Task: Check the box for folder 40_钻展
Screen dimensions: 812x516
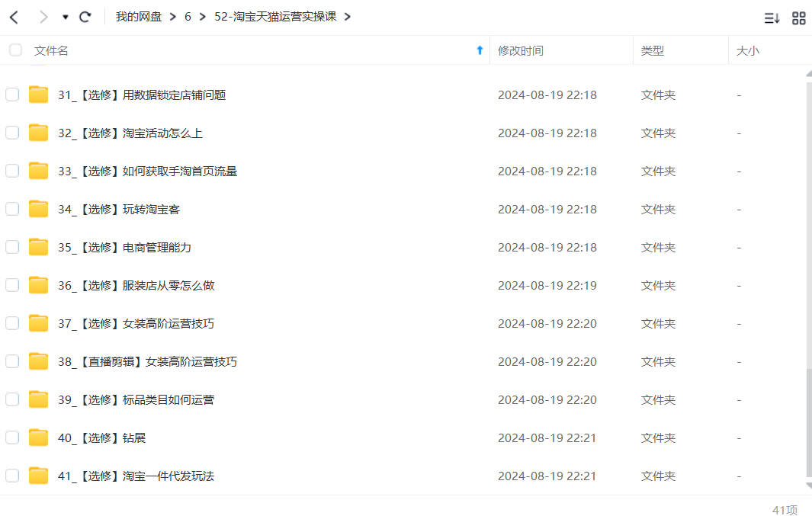Action: point(12,437)
